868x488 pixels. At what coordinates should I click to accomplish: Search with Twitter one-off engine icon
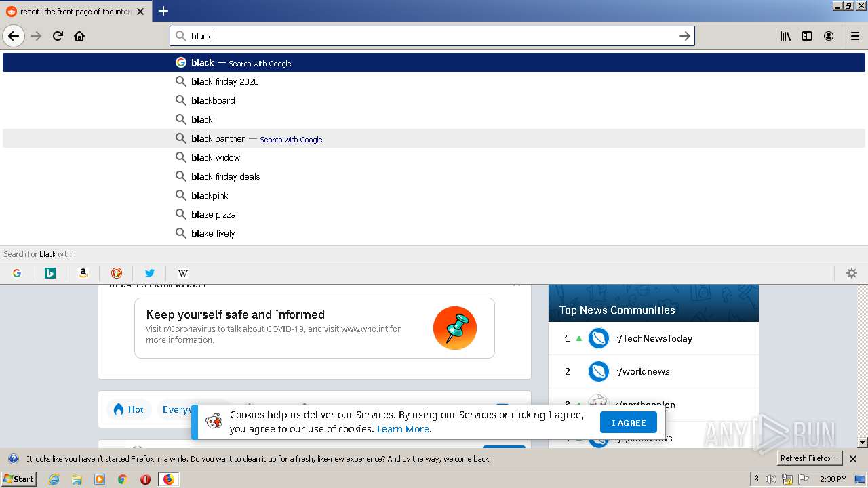[x=150, y=273]
